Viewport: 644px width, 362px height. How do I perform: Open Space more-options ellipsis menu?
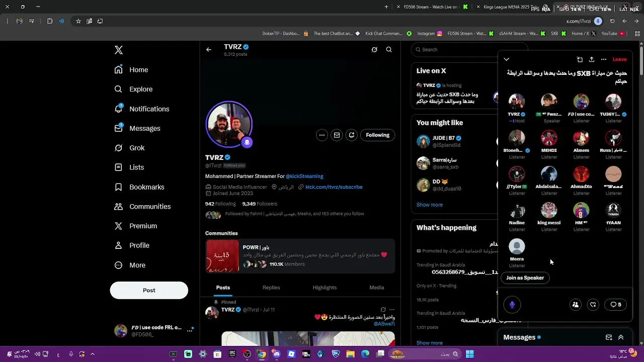tap(604, 59)
